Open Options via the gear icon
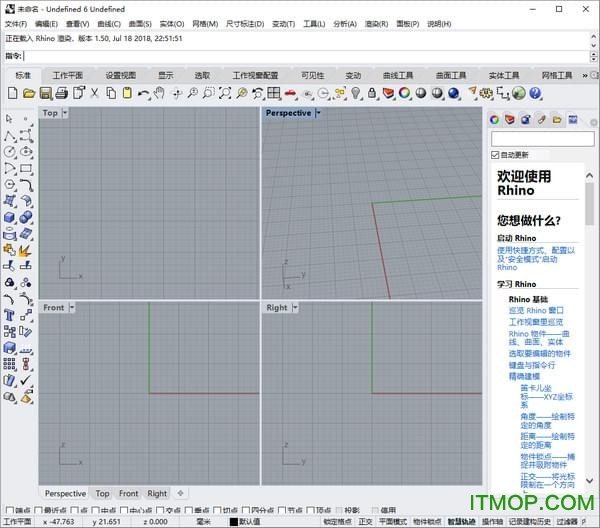The image size is (600, 528). point(486,93)
